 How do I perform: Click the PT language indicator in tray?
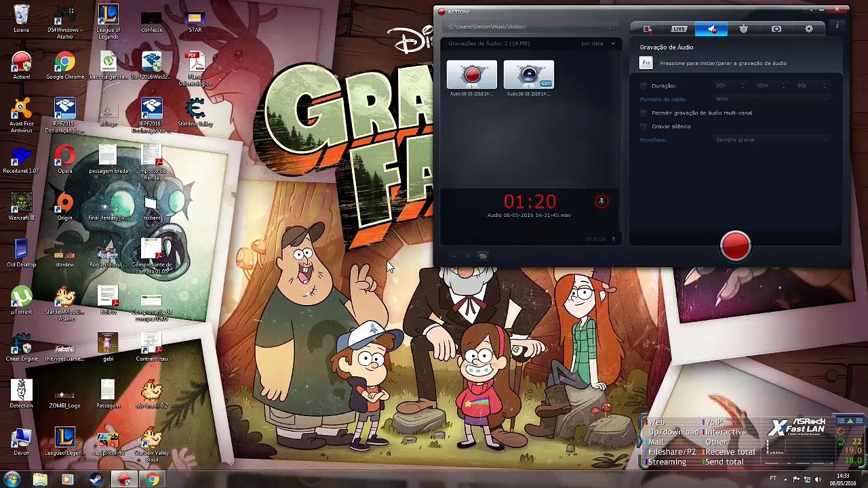click(773, 479)
